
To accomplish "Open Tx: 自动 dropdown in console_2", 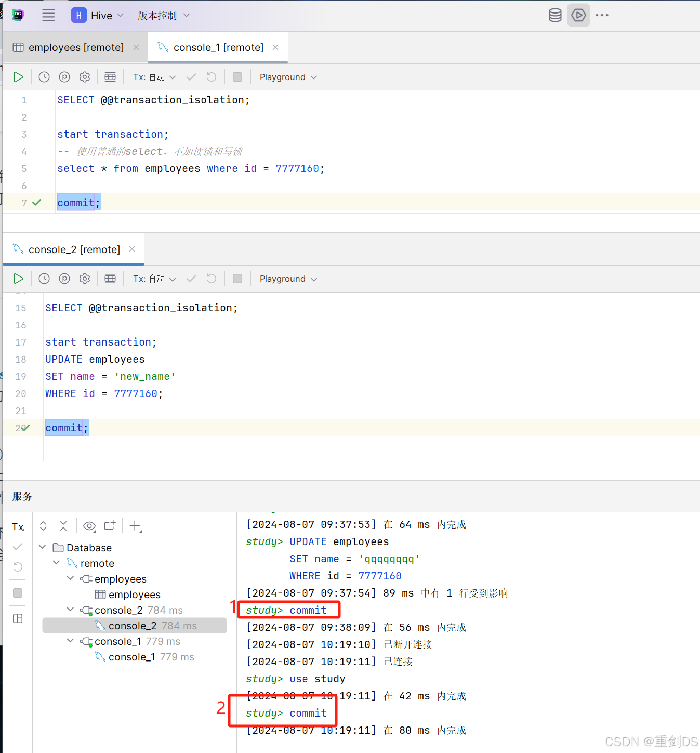I will point(154,279).
